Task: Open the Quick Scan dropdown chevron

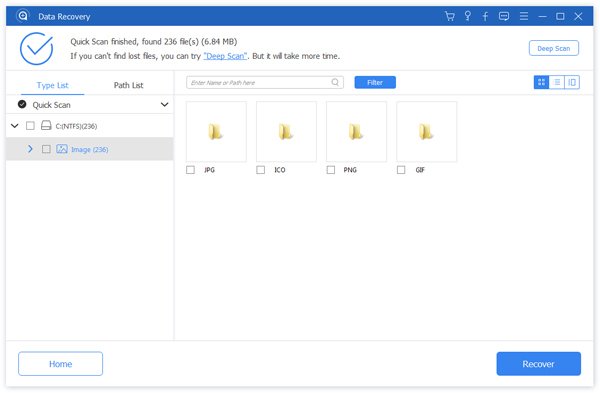Action: [165, 104]
